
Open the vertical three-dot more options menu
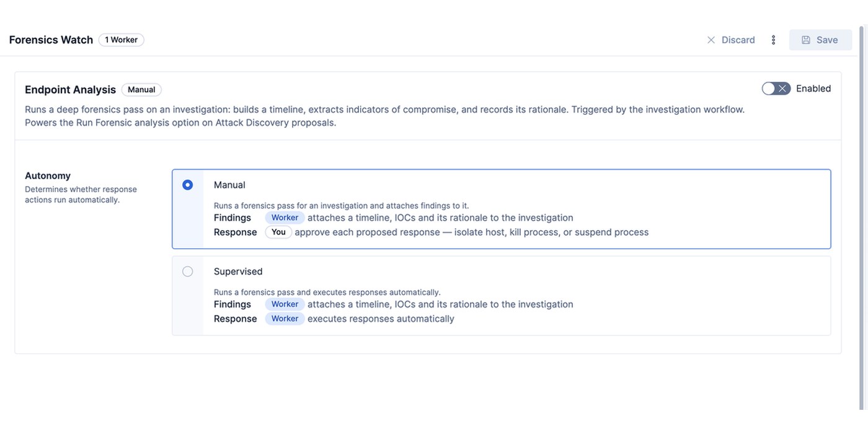773,40
